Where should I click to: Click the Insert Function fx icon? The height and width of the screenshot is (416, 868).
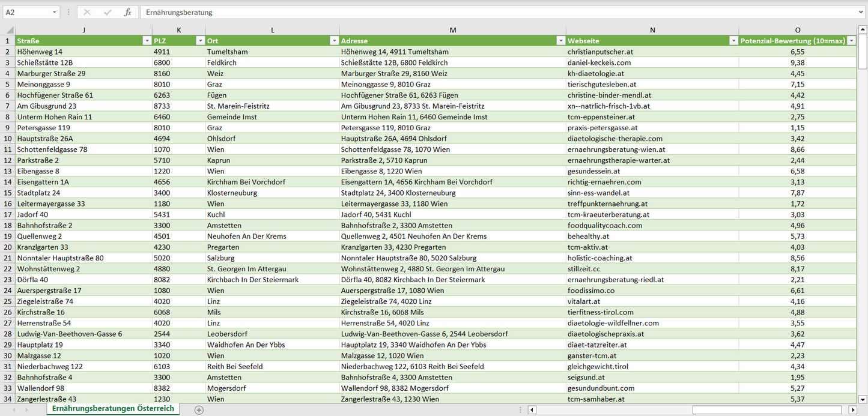click(127, 12)
